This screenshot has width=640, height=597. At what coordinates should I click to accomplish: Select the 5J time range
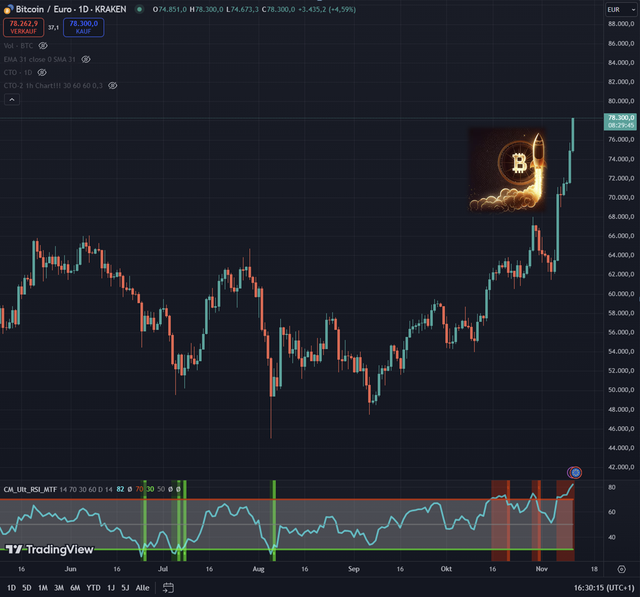click(x=125, y=588)
